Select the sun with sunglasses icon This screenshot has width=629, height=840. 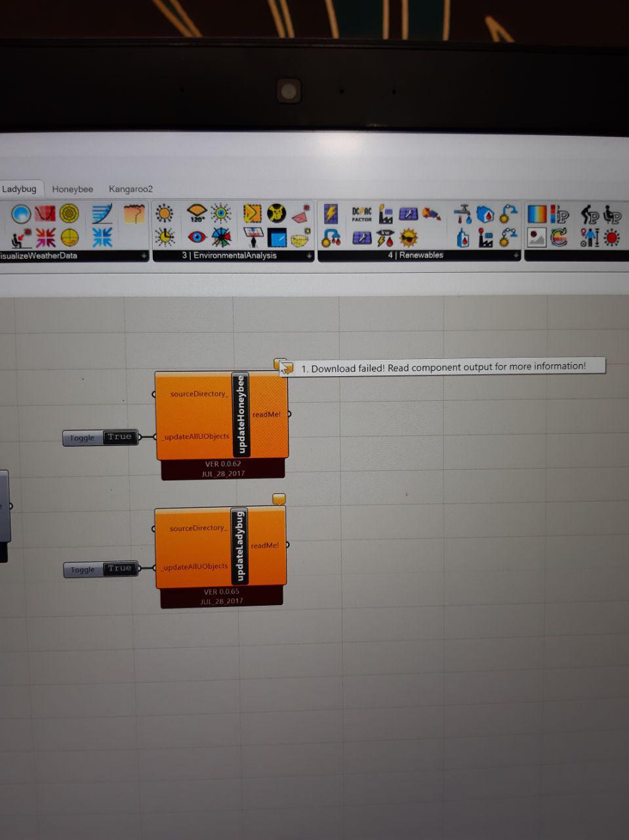[409, 238]
